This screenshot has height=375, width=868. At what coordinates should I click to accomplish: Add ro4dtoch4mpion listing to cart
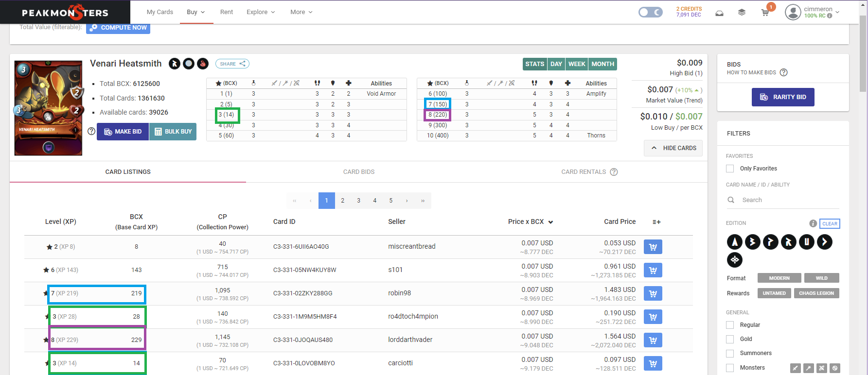pyautogui.click(x=653, y=317)
